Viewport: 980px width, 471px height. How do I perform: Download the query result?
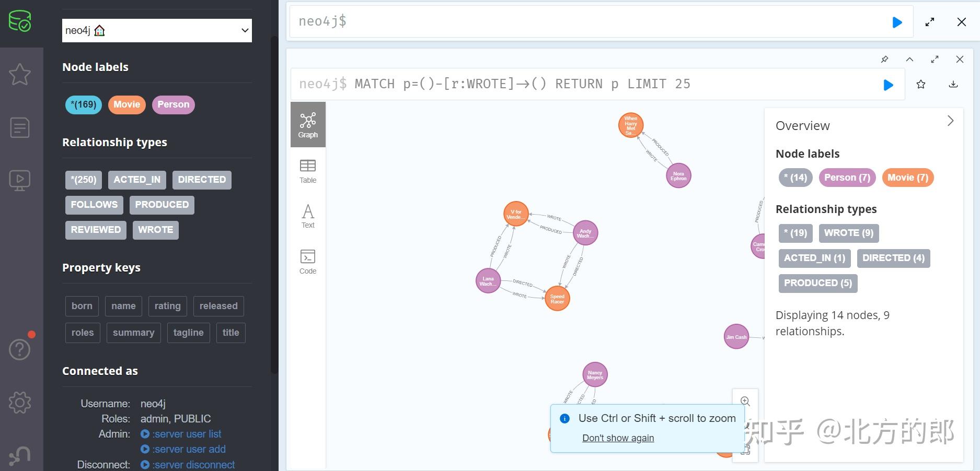(x=953, y=84)
